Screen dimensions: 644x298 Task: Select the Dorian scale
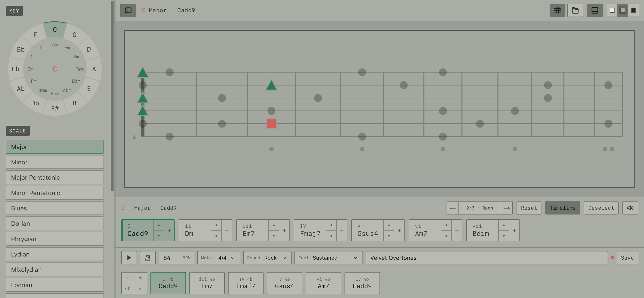tap(55, 223)
